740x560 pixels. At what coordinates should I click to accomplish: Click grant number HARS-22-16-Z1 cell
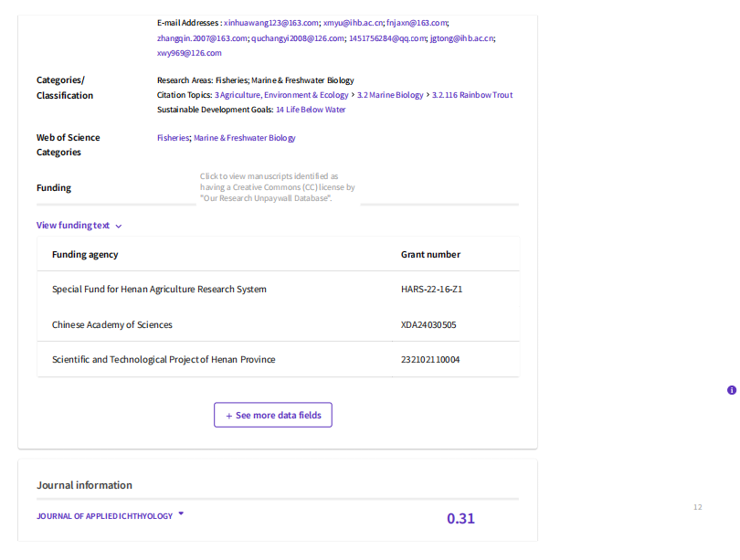431,290
